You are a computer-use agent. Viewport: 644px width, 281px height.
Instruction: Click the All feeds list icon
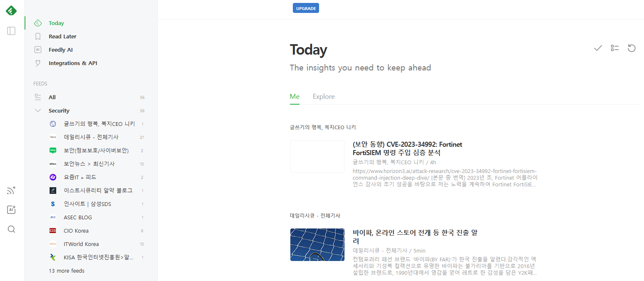(38, 97)
